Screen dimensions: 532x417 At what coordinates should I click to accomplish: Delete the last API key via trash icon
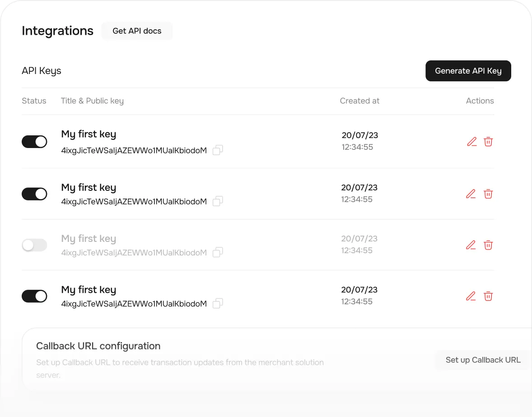pos(488,297)
